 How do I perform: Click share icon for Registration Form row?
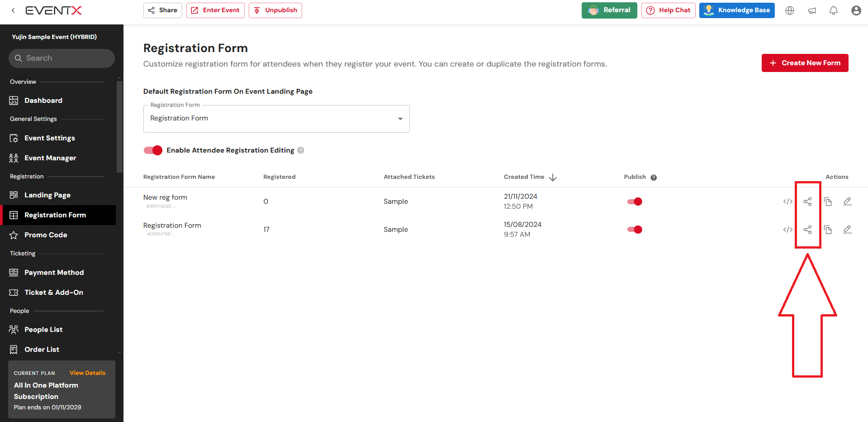[x=807, y=230]
